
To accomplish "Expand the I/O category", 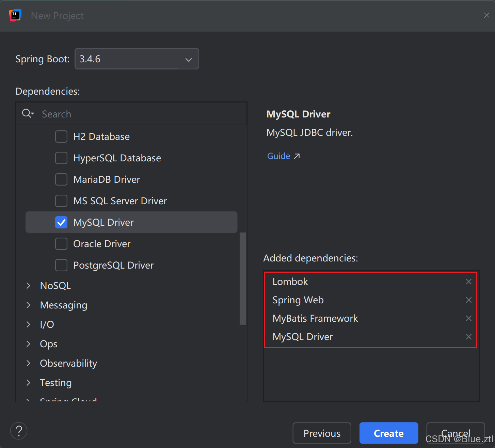I will tap(29, 324).
